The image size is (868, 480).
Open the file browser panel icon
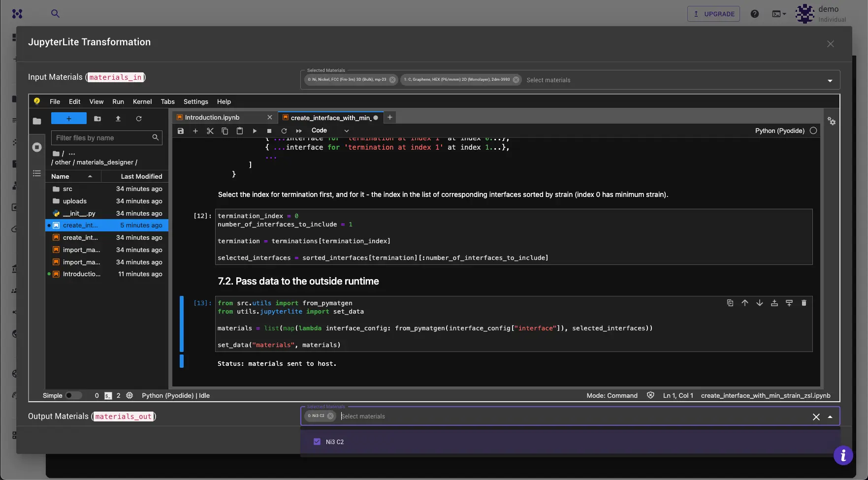(x=37, y=121)
